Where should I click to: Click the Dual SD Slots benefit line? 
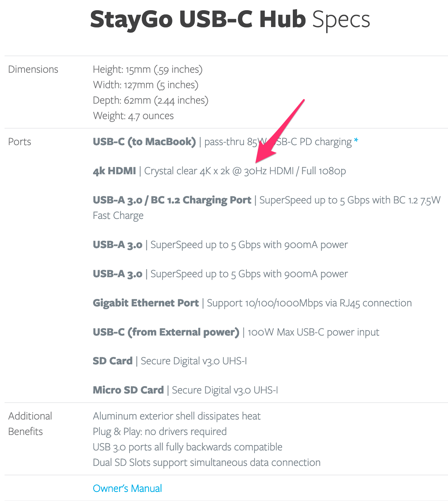point(206,462)
